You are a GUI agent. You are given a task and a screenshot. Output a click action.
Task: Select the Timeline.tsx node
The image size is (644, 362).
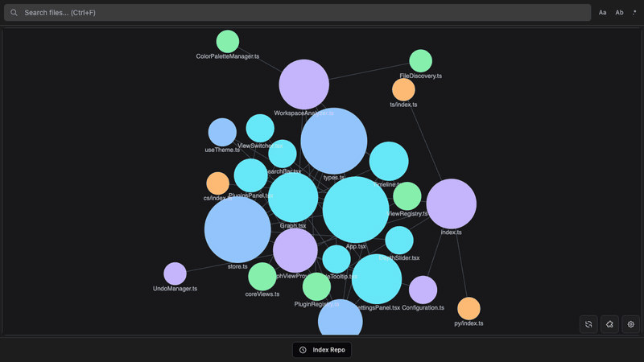[389, 162]
